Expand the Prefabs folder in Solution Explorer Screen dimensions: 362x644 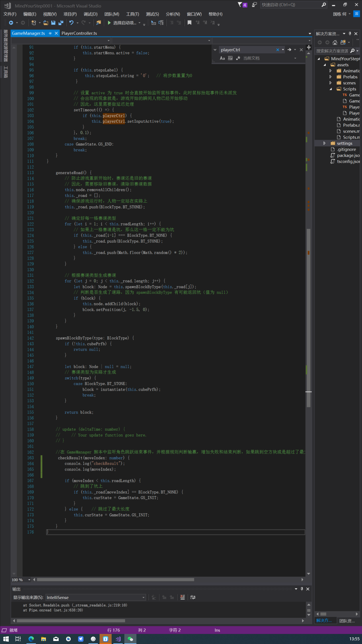point(330,77)
